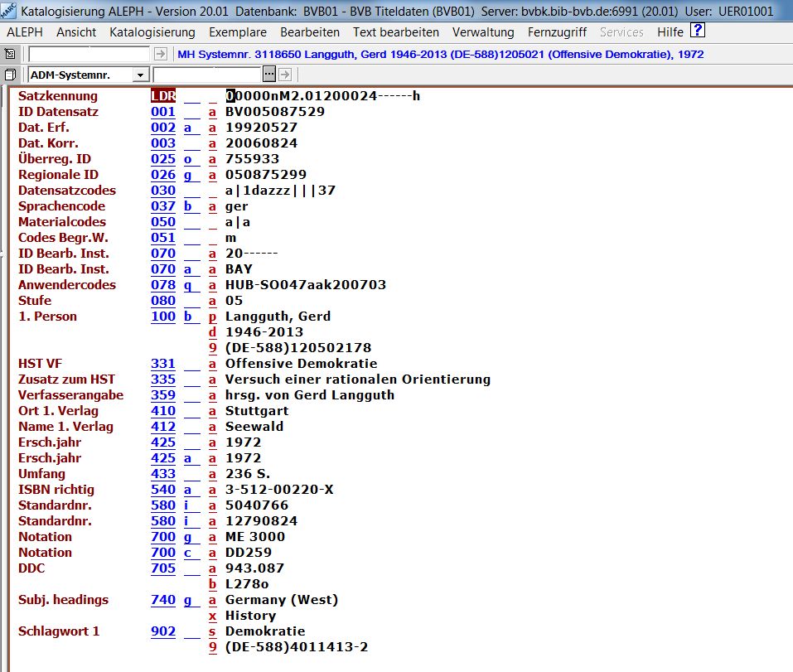This screenshot has width=793, height=672.
Task: Select the LDR field tag
Action: [163, 96]
